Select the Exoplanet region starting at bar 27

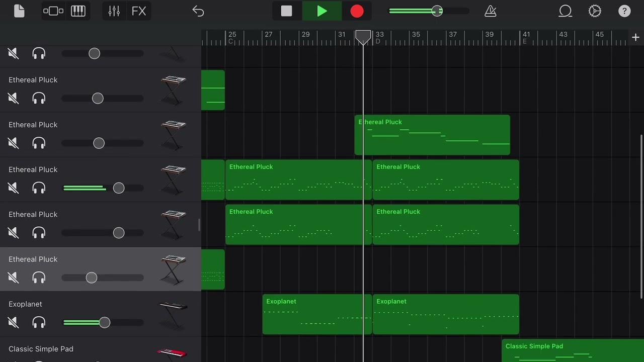pyautogui.click(x=317, y=314)
